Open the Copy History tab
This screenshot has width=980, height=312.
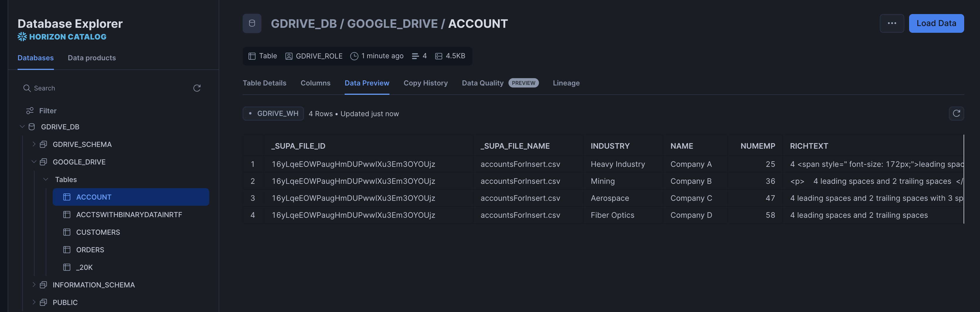point(425,83)
